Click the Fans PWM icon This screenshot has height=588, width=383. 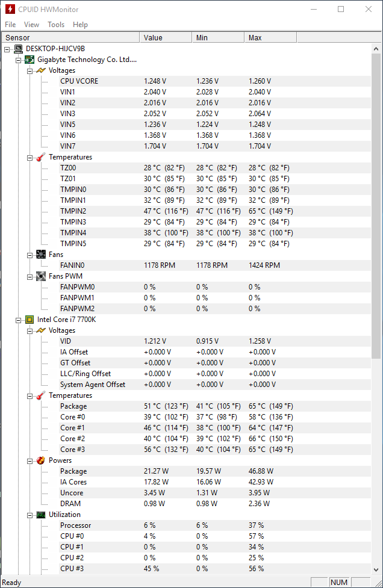[x=40, y=276]
